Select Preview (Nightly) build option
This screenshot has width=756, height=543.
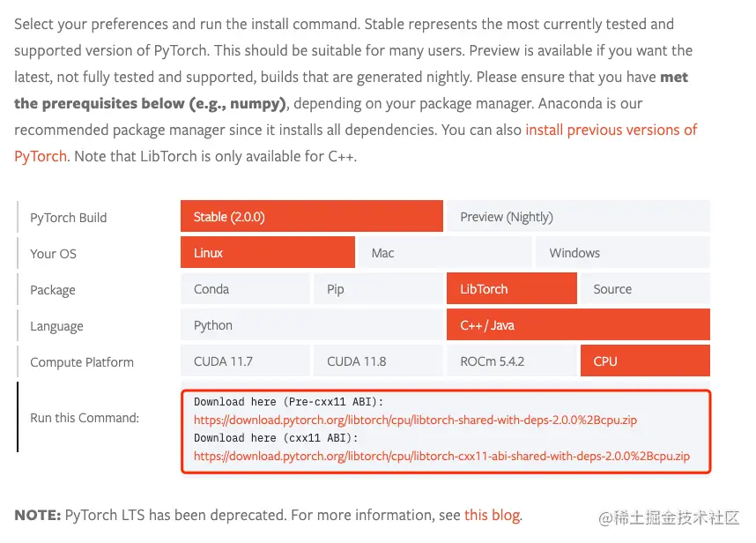[578, 217]
